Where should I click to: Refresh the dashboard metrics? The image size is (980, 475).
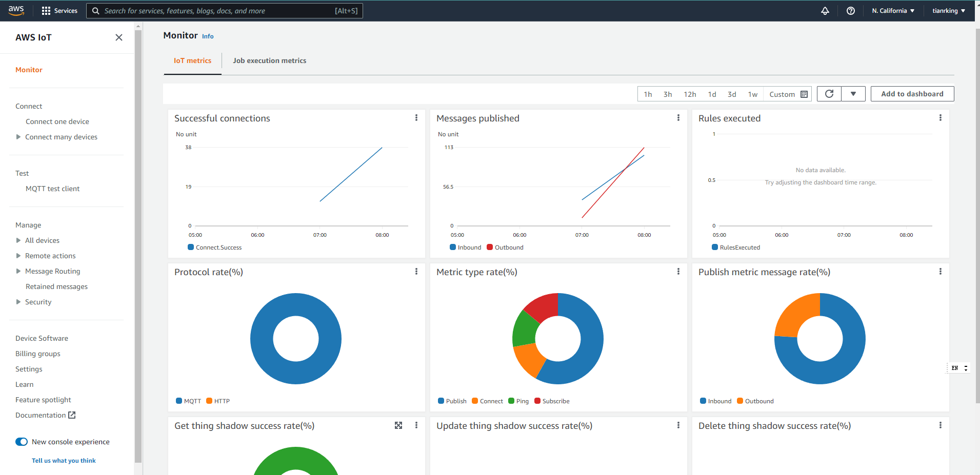(829, 94)
